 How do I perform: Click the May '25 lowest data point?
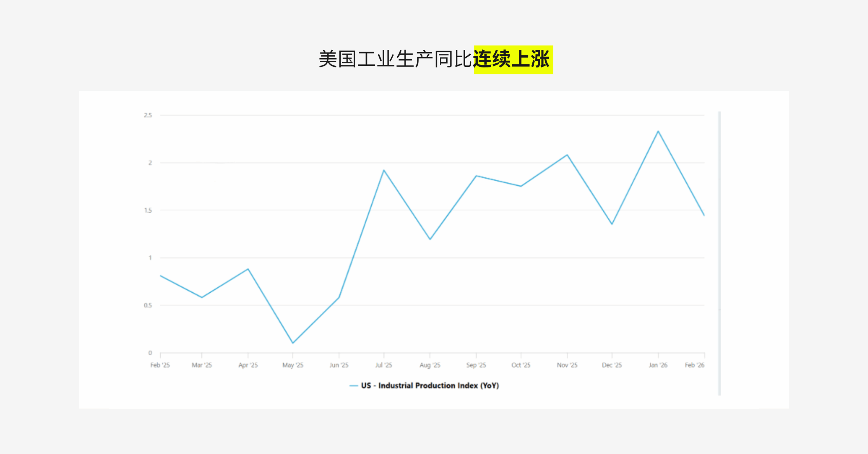tap(293, 343)
